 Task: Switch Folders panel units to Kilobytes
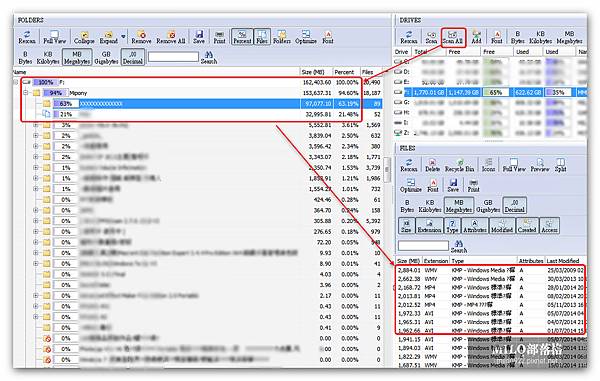coord(48,57)
